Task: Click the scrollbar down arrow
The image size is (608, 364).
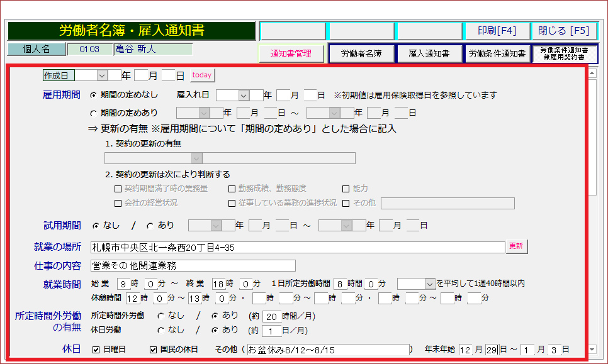Action: coord(592,349)
